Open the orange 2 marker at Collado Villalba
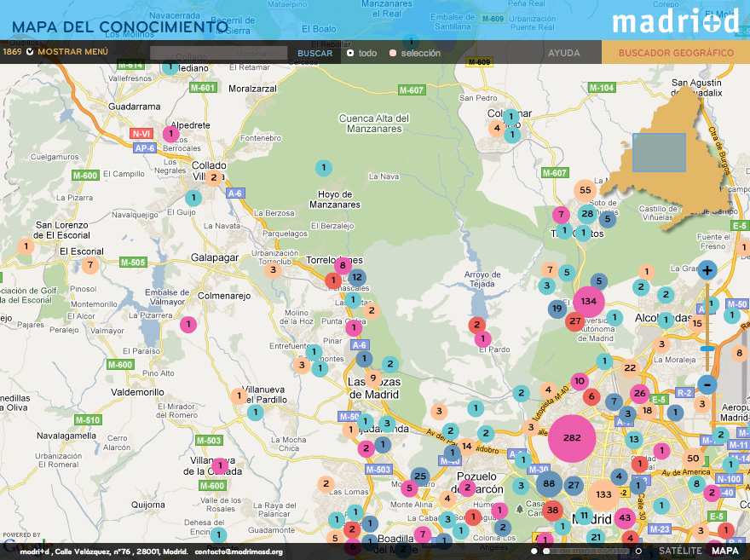 tap(214, 178)
